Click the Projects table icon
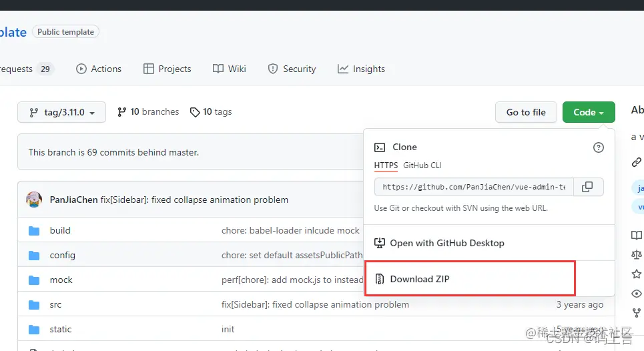 [x=149, y=69]
